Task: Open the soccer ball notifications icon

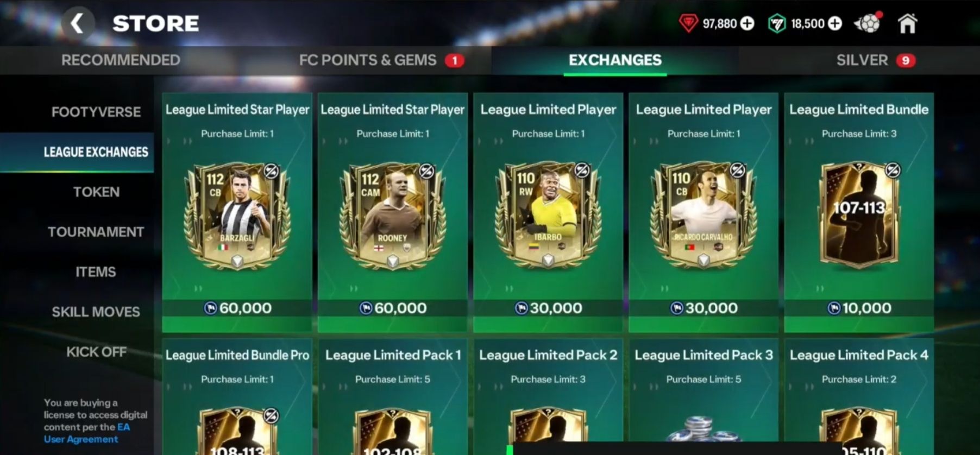Action: (x=867, y=23)
